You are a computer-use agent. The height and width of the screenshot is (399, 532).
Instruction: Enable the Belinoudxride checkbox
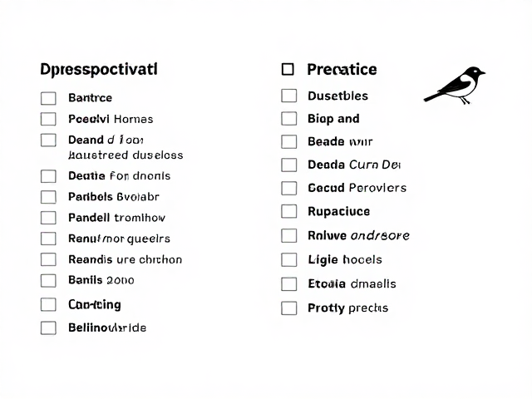coord(48,328)
